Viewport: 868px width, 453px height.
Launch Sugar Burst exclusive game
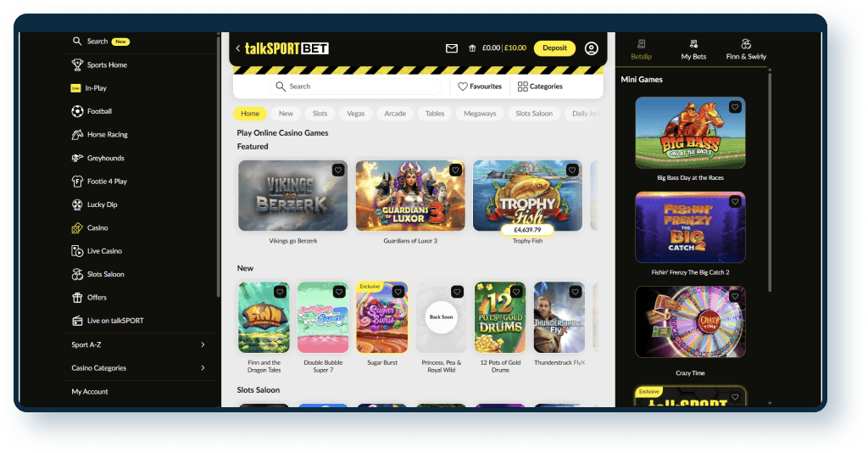point(382,317)
